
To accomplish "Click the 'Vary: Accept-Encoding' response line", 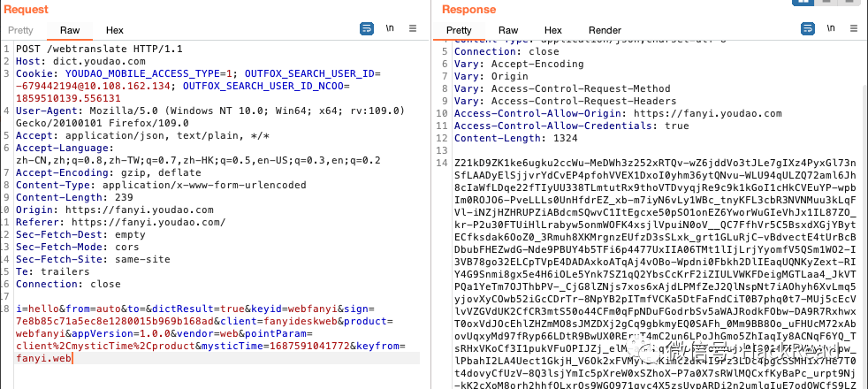I will [x=519, y=65].
